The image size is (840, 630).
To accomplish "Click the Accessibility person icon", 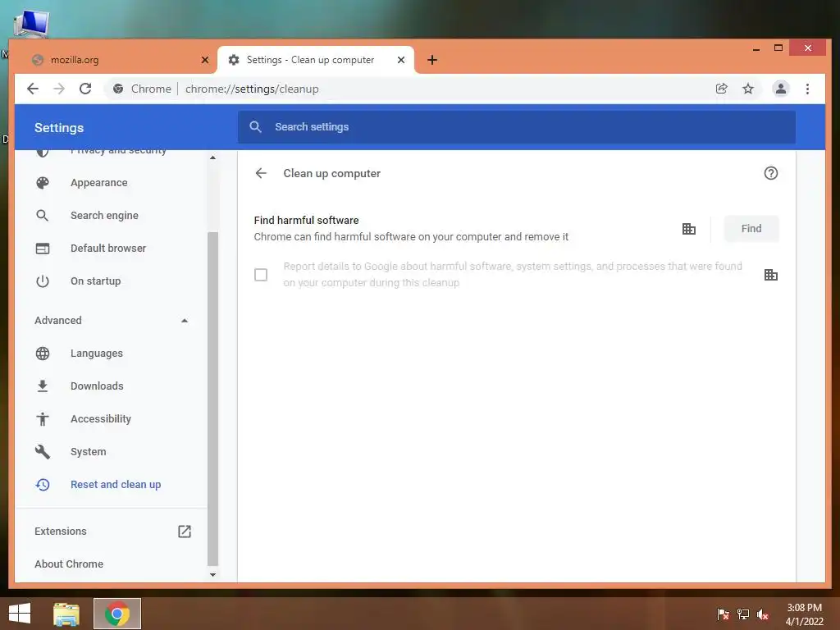I will tap(43, 419).
